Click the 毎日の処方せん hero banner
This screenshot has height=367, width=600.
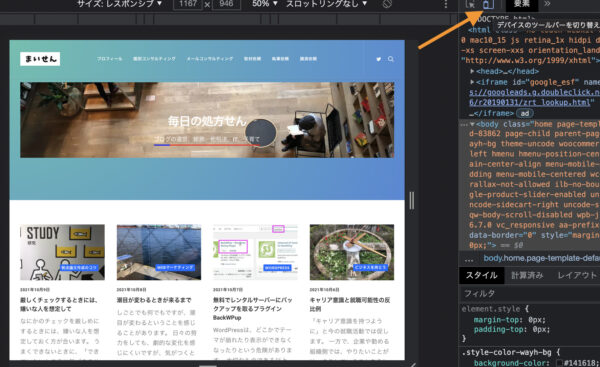point(207,120)
